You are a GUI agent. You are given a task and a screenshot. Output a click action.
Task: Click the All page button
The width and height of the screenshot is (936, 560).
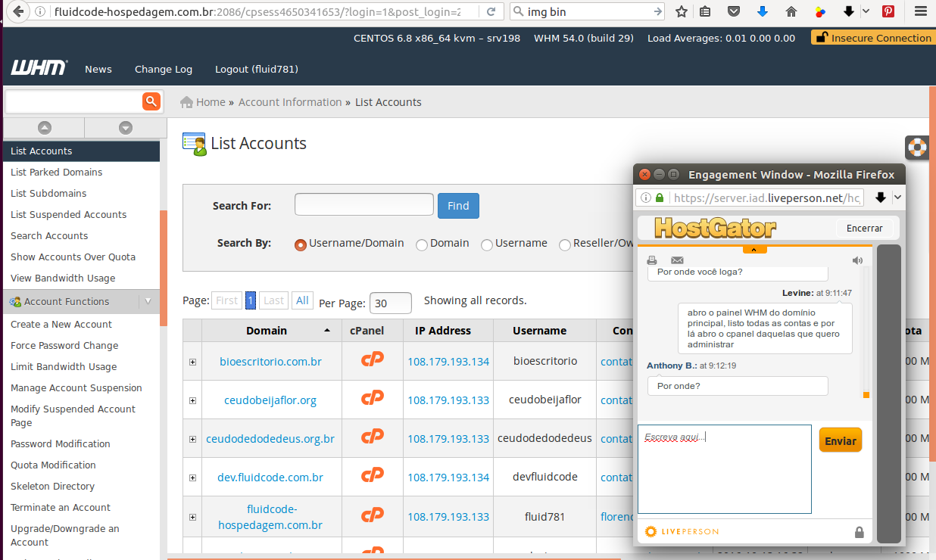coord(302,300)
